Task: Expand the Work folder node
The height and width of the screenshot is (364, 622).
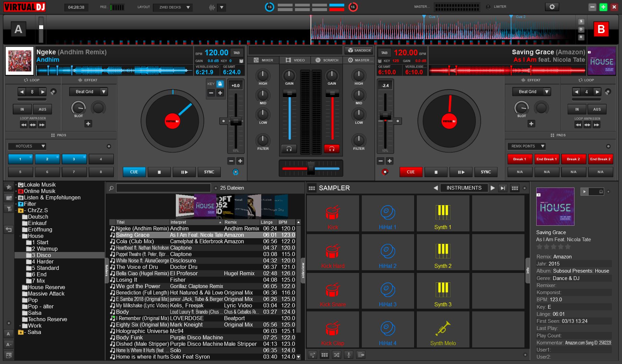Action: [20, 326]
